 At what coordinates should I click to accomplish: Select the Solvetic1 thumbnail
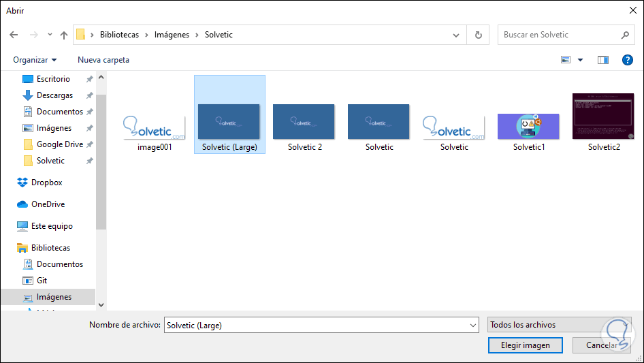pyautogui.click(x=528, y=127)
